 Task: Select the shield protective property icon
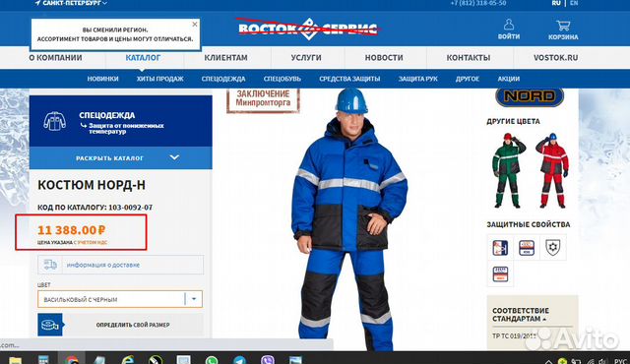(553, 247)
